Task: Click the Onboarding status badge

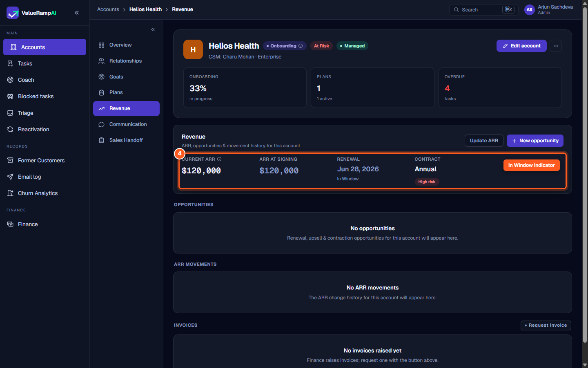Action: pyautogui.click(x=285, y=46)
